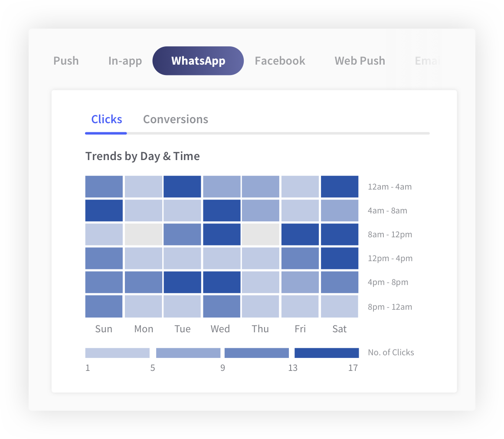
Task: Select the Wed 12pm - 4pm heatmap cell
Action: 222,258
